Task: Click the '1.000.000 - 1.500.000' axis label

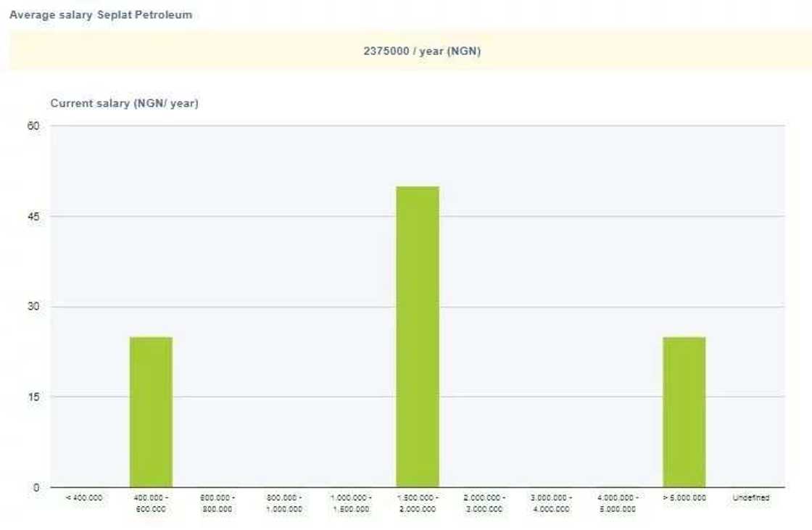Action: [x=351, y=503]
